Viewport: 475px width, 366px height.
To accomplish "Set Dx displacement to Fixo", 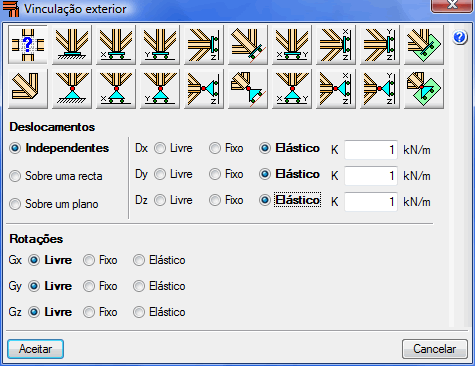I will [226, 148].
